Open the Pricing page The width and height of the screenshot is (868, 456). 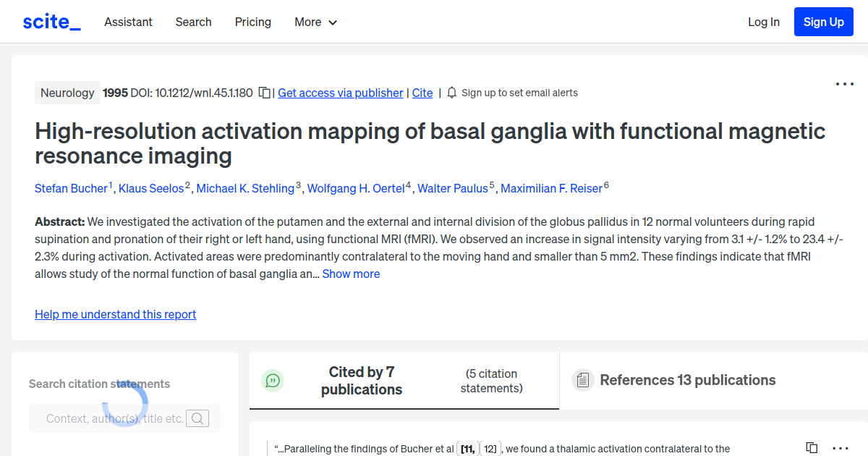point(252,22)
